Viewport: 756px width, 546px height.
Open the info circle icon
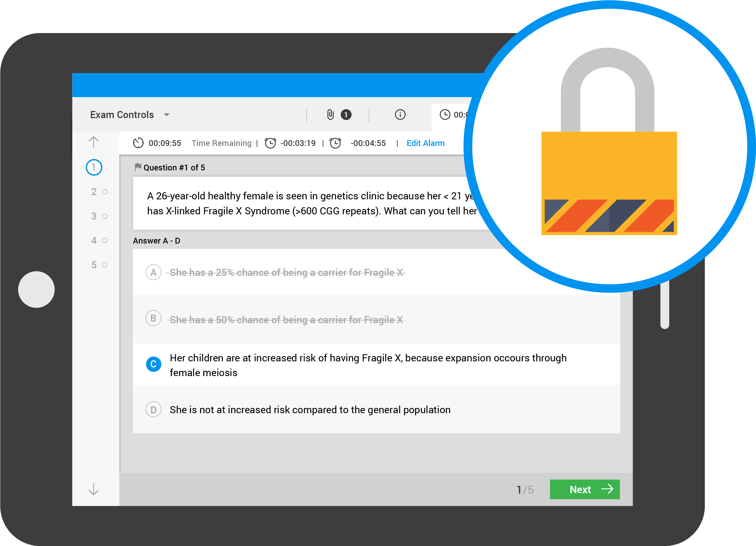(x=400, y=115)
